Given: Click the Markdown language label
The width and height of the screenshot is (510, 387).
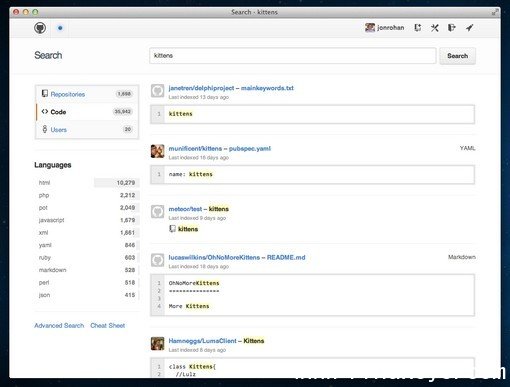Looking at the screenshot, I should 462,257.
